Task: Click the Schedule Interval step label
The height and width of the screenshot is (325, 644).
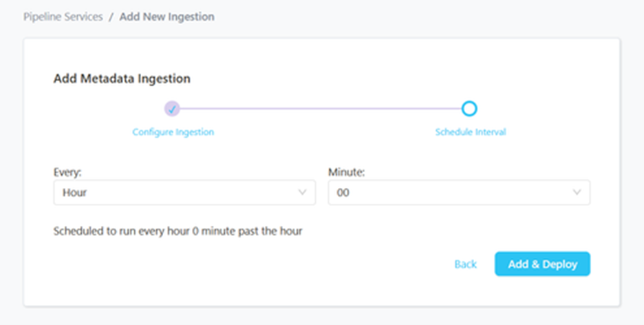Action: pyautogui.click(x=470, y=132)
